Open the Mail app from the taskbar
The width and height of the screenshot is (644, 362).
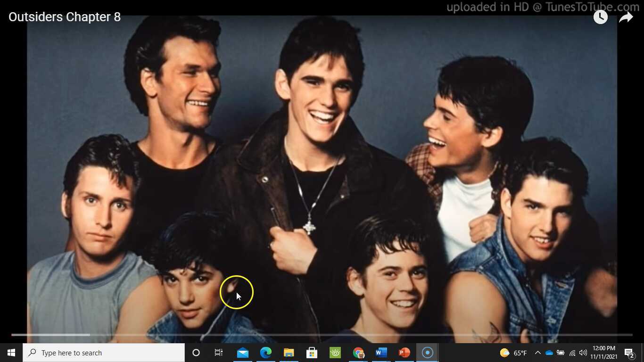[x=243, y=353]
